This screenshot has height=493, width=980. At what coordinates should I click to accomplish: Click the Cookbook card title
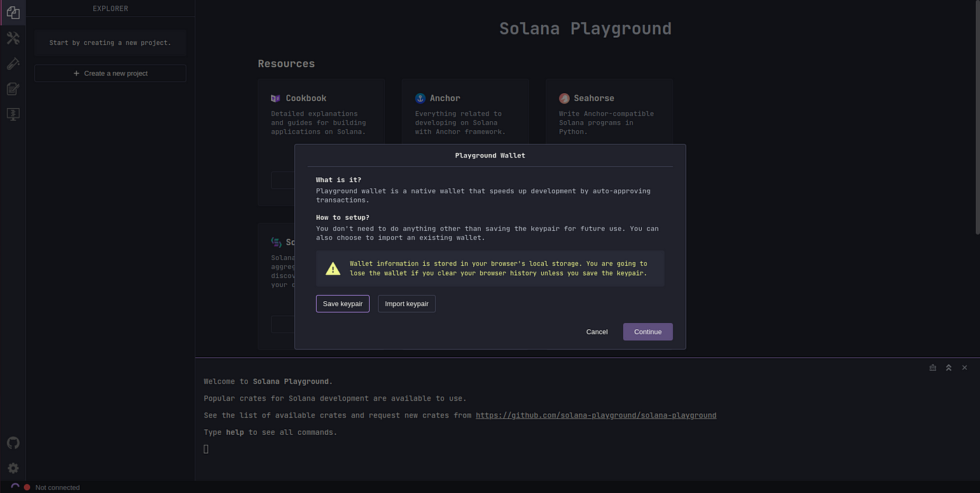tap(306, 99)
